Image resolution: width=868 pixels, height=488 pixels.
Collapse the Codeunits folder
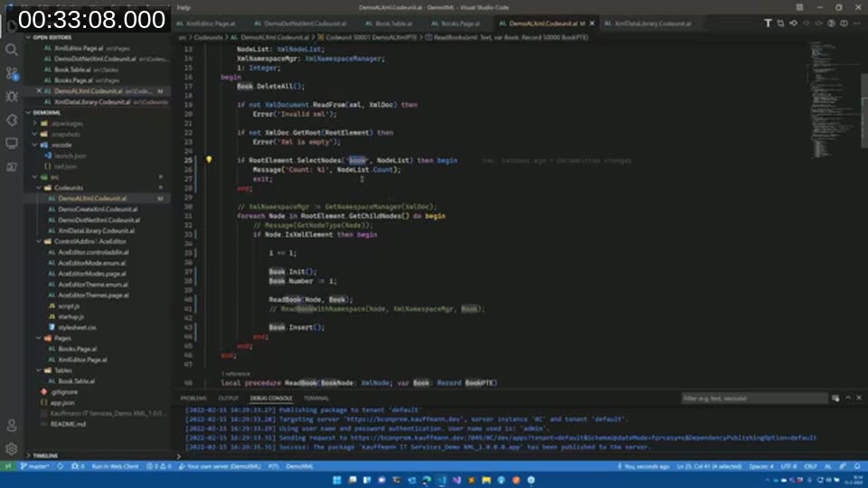coord(62,188)
